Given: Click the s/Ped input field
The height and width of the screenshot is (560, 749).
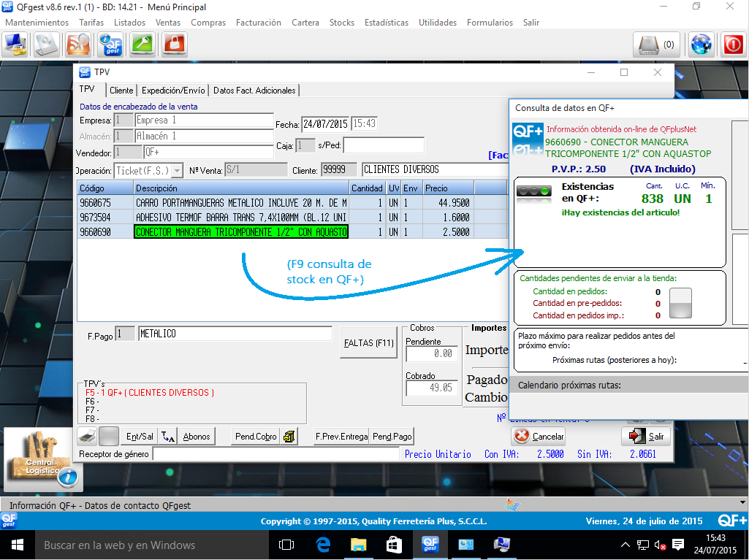Looking at the screenshot, I should click(384, 145).
